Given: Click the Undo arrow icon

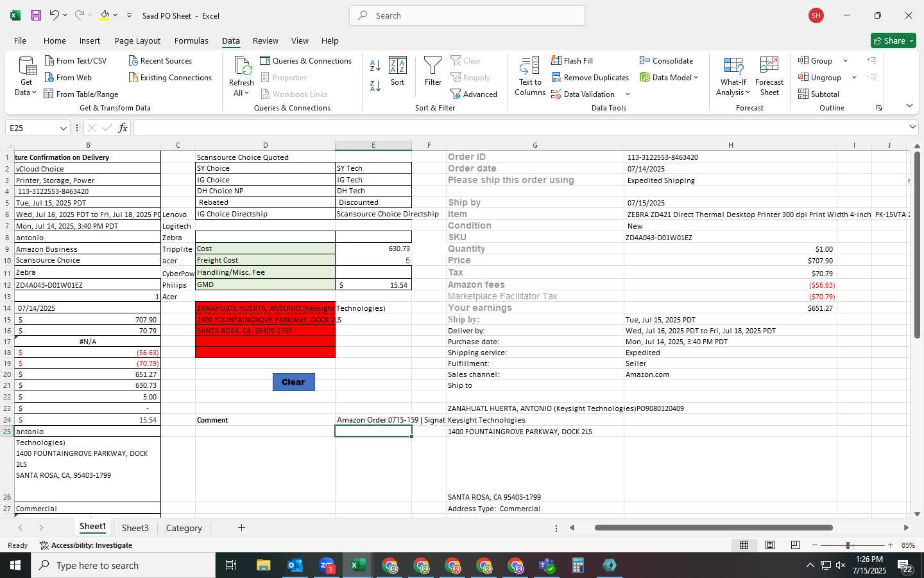Looking at the screenshot, I should click(54, 15).
